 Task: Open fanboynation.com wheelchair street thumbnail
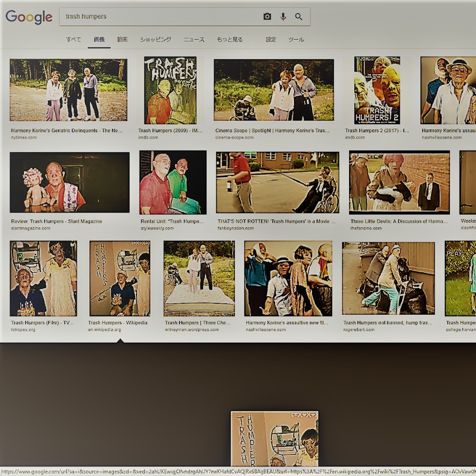(278, 182)
